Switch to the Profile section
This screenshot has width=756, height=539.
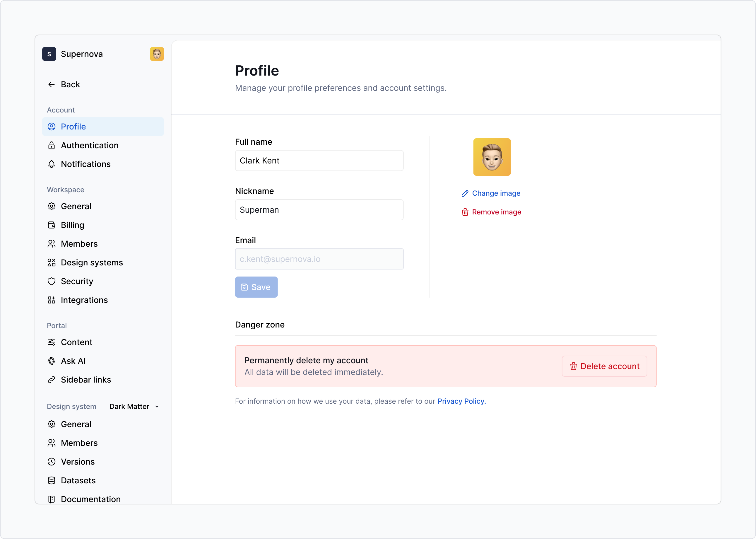(x=74, y=127)
